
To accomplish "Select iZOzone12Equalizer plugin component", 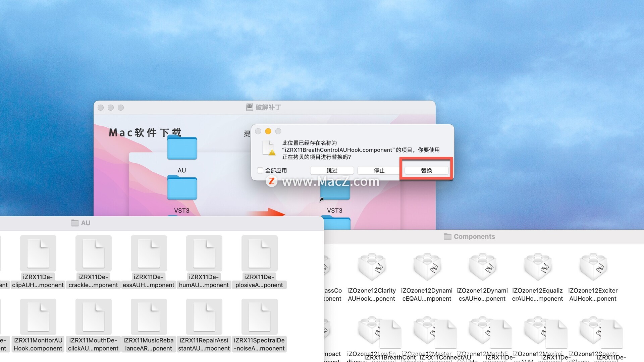I will [537, 267].
